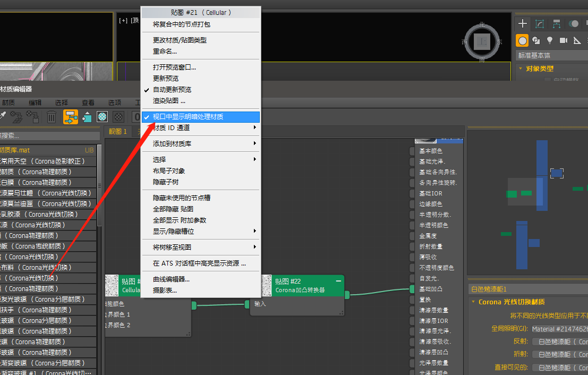
Task: Select the Shapes category icon
Action: [536, 40]
